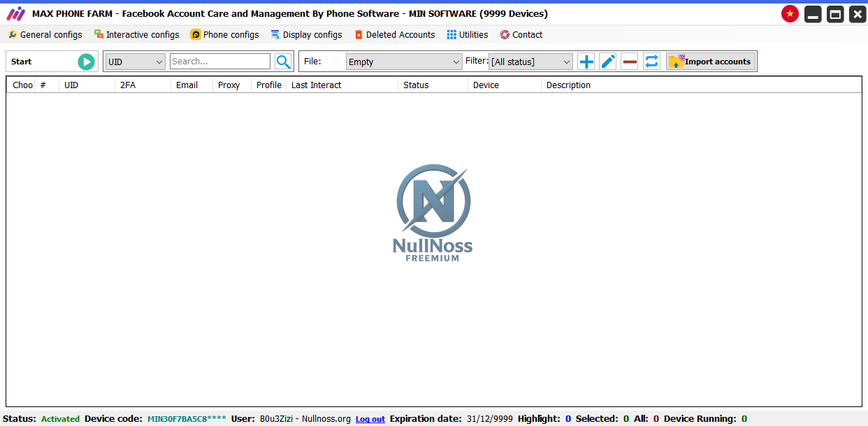Click the Search input field
Image resolution: width=868 pixels, height=426 pixels.
[219, 62]
